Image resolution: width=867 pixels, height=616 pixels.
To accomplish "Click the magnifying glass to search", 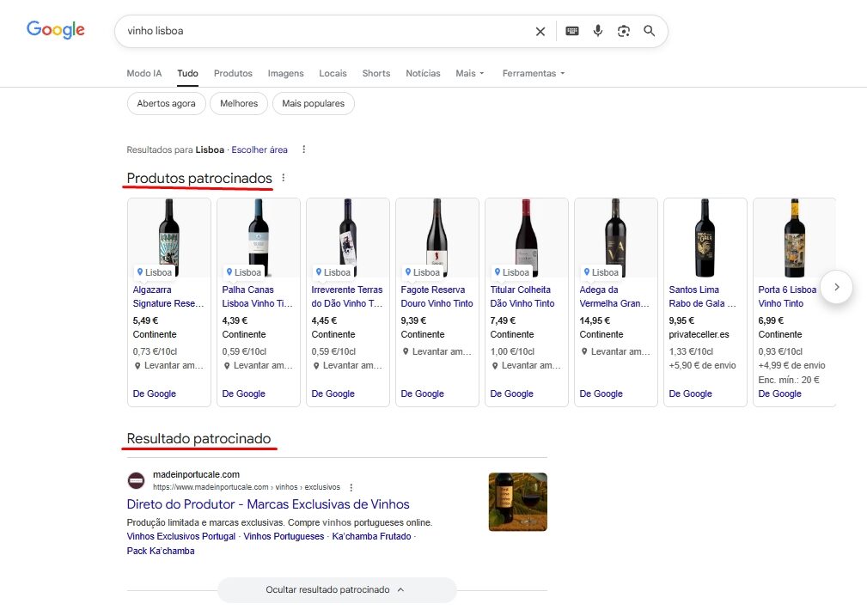I will 650,31.
